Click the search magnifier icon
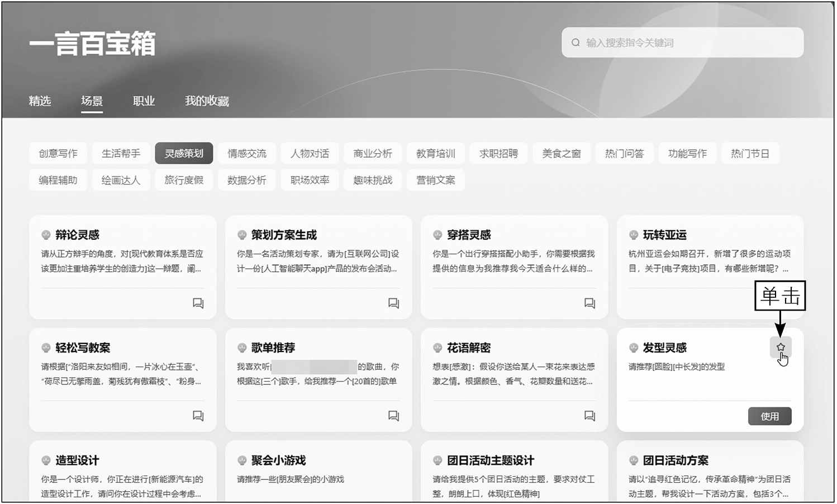The height and width of the screenshot is (504, 837). tap(576, 42)
